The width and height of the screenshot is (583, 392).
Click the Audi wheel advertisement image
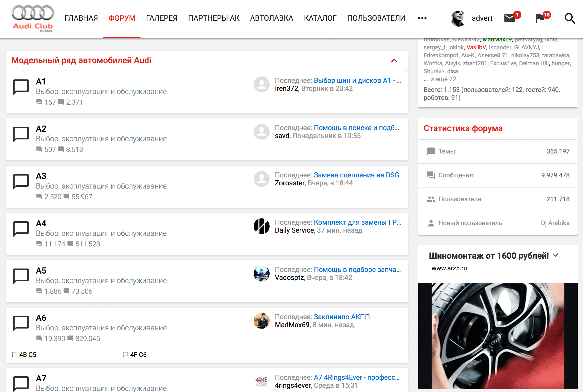[498, 336]
